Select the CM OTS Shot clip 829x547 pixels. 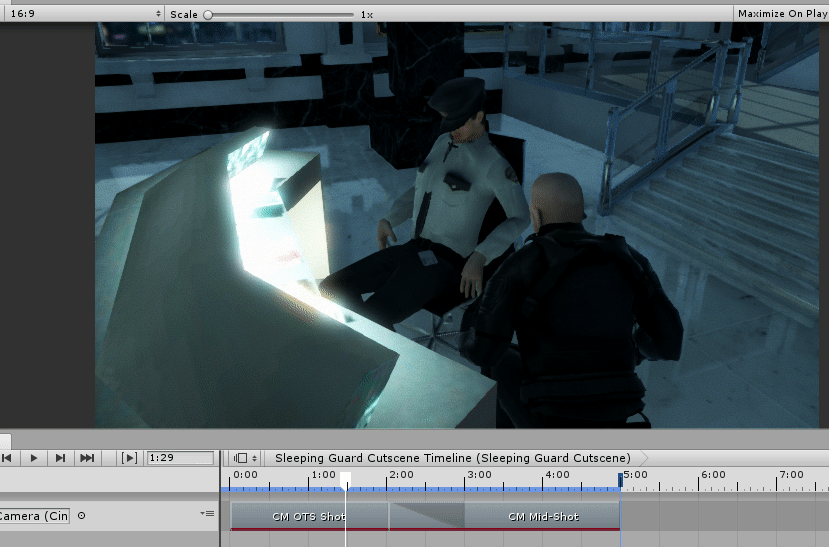(x=309, y=516)
